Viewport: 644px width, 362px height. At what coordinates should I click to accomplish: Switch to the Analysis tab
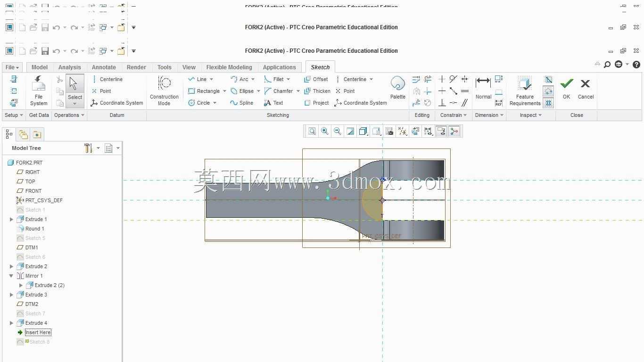[70, 67]
